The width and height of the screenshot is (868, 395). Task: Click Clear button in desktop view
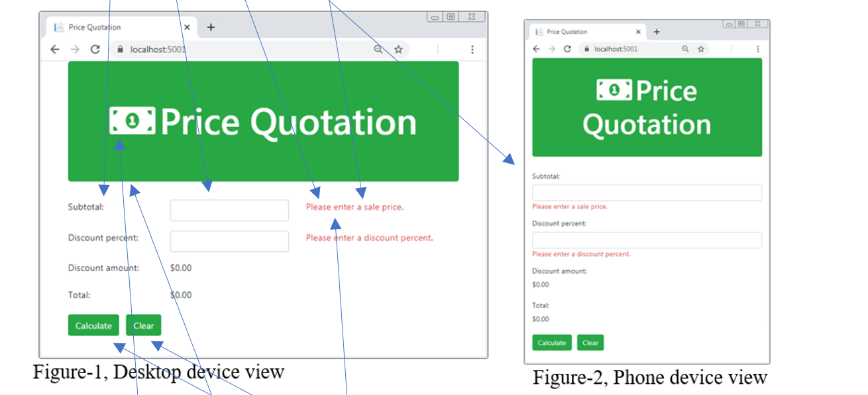pyautogui.click(x=143, y=325)
